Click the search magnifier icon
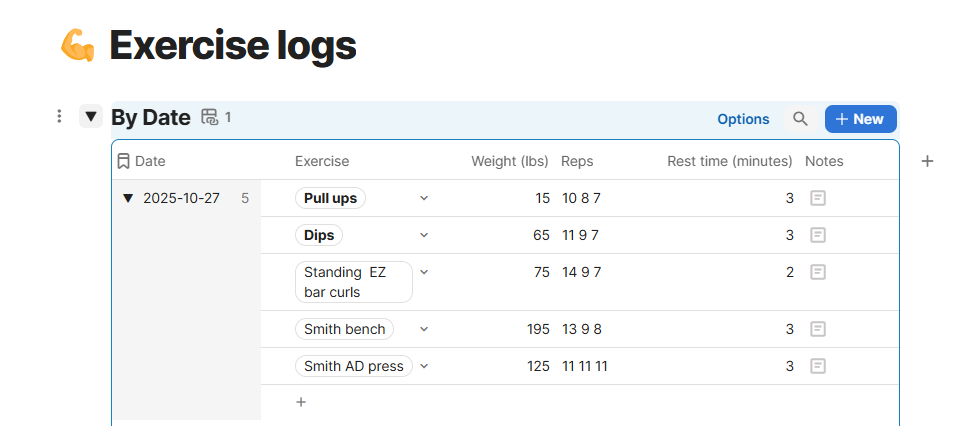 (800, 119)
